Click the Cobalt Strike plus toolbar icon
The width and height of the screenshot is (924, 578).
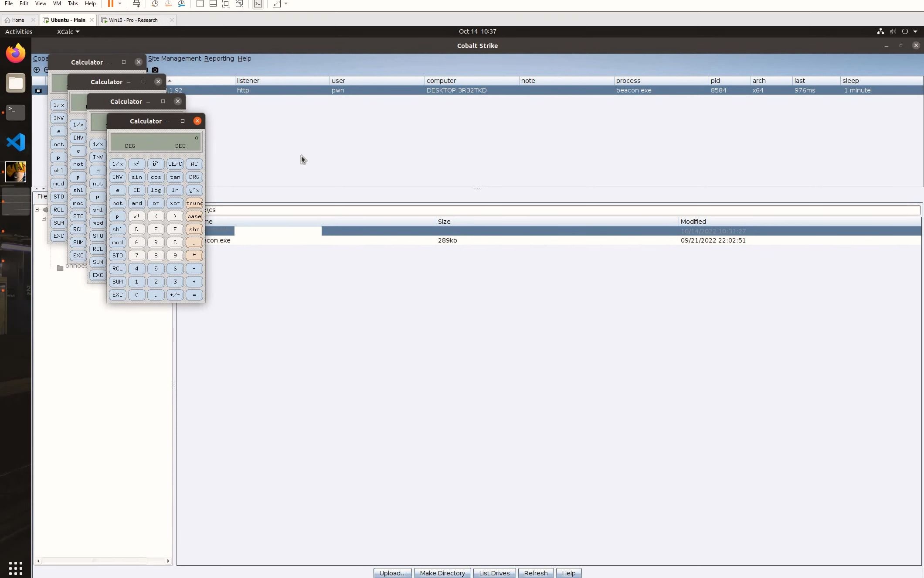coord(37,70)
